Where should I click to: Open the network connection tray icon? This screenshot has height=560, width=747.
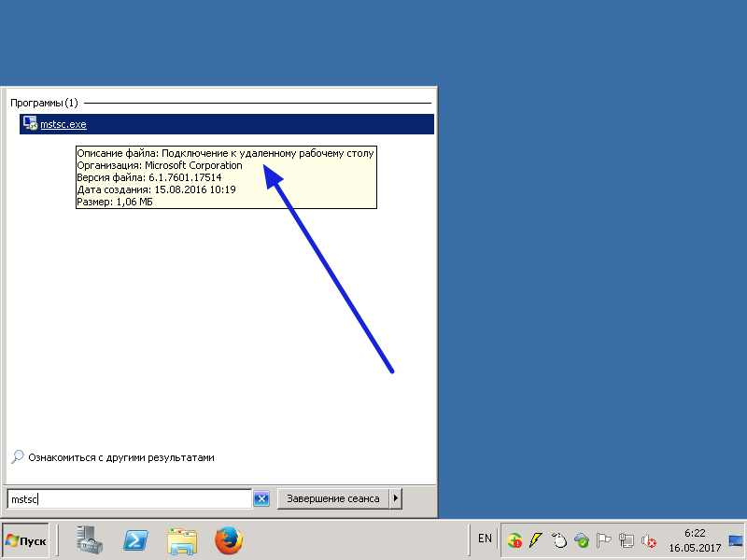(x=626, y=540)
